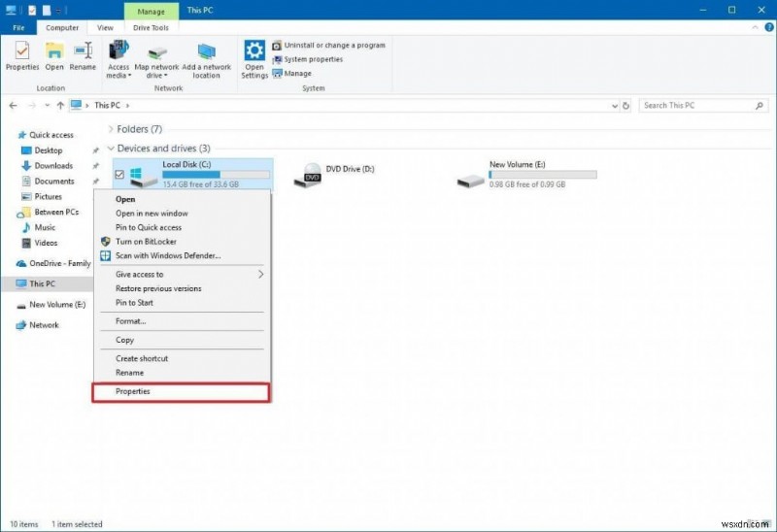Choose Copy from the context menu
The image size is (777, 532).
182,340
